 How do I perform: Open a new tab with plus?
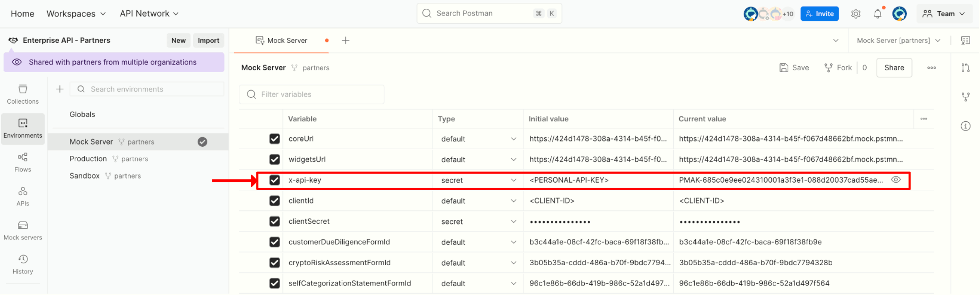point(346,40)
